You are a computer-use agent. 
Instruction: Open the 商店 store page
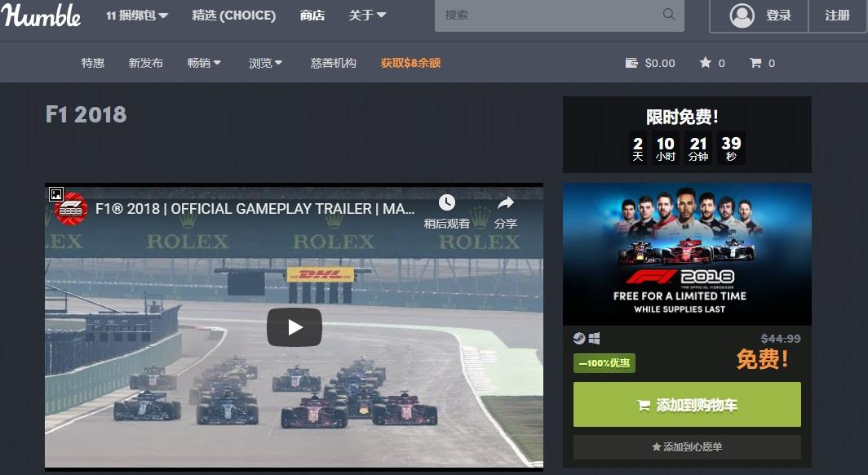tap(312, 16)
